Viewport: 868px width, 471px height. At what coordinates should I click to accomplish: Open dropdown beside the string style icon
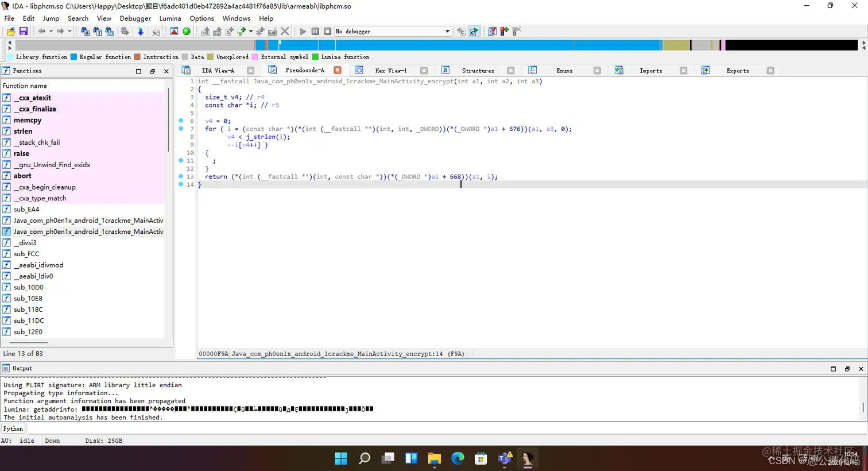[250, 32]
